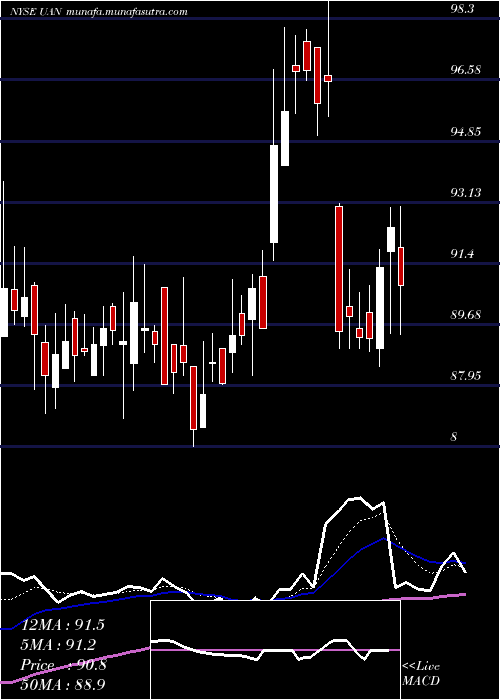Select the 93.13 price axis label
The height and width of the screenshot is (700, 500).
pyautogui.click(x=466, y=192)
